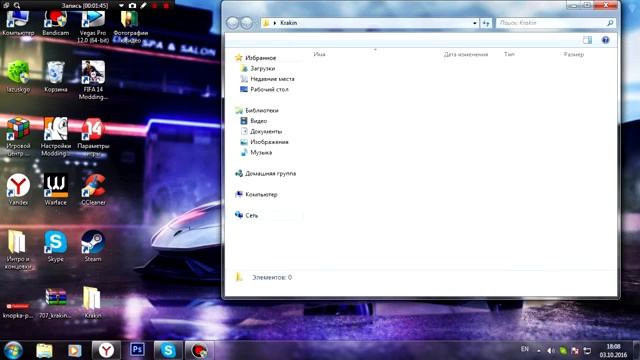Open Explorer help with question mark icon
Screen dimensions: 640x360
pos(605,40)
